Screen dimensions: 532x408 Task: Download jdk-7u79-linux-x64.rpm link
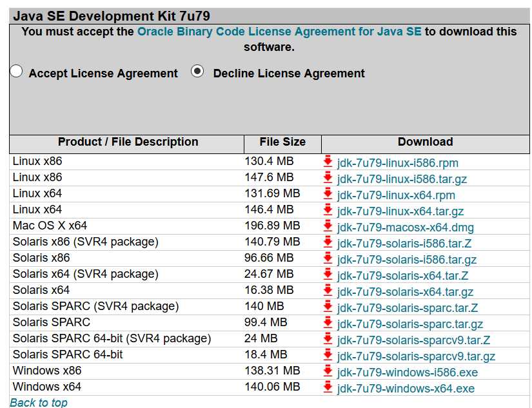click(x=396, y=195)
